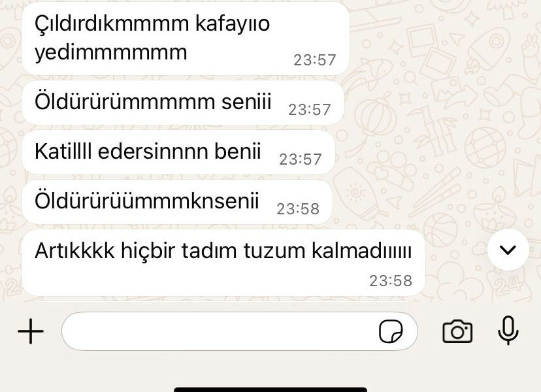
Task: Select the 'Katillll edersinnnn benii' message bubble
Action: 178,152
